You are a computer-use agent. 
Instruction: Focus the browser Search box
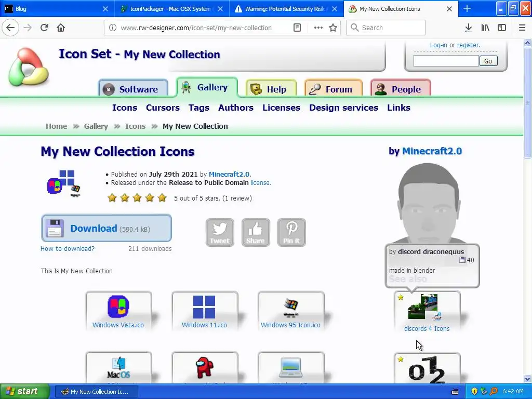pos(386,28)
